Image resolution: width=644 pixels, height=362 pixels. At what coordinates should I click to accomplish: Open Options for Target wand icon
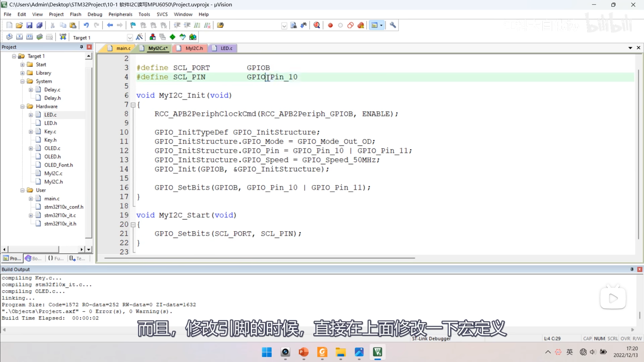(x=139, y=37)
